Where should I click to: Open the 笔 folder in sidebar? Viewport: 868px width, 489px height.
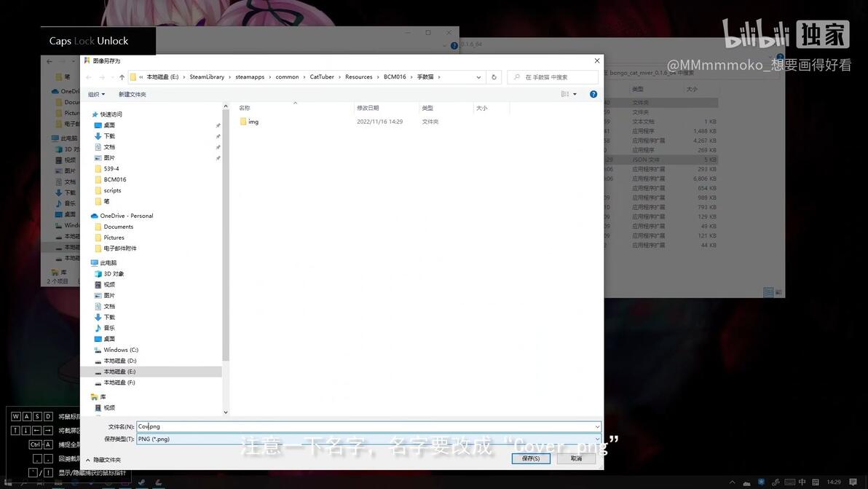(106, 202)
